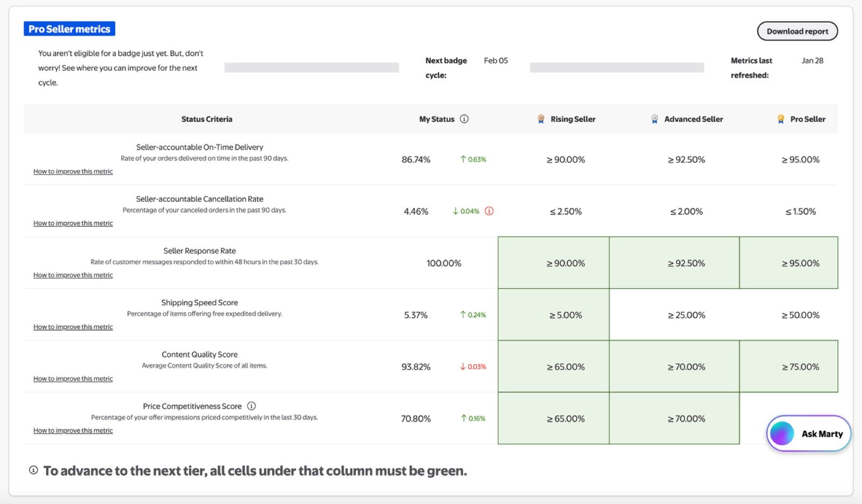Click the ≥ 25.00% Advanced Seller shipping threshold
Image resolution: width=862 pixels, height=504 pixels.
(x=686, y=315)
